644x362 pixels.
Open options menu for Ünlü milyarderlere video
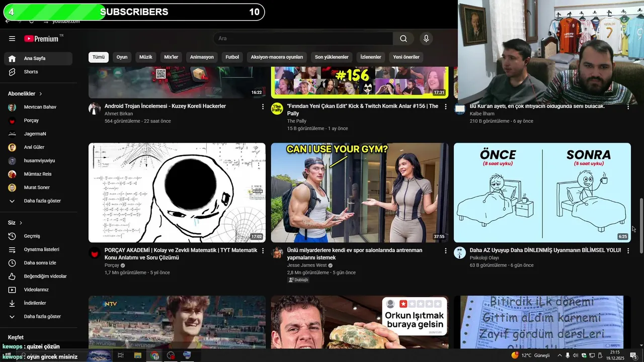pyautogui.click(x=445, y=250)
